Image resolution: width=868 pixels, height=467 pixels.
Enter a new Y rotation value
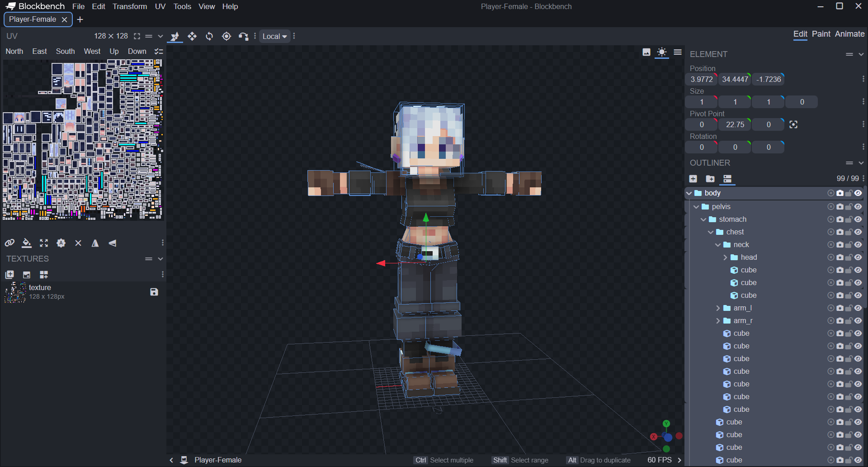click(735, 147)
